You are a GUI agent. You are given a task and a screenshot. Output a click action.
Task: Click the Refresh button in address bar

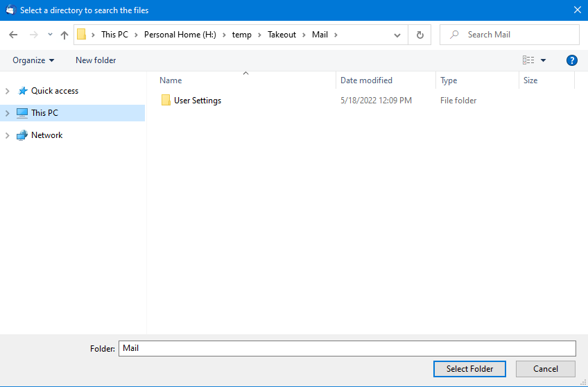(420, 35)
